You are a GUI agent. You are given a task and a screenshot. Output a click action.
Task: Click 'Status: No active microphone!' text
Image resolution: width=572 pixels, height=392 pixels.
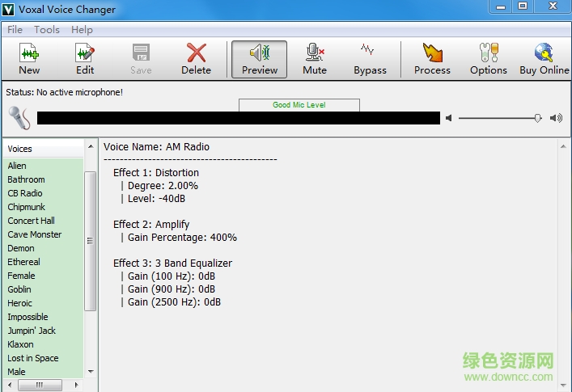pos(64,92)
